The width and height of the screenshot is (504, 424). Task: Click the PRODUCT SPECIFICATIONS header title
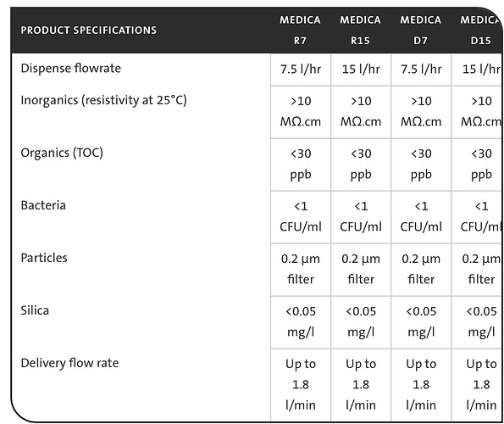click(89, 31)
